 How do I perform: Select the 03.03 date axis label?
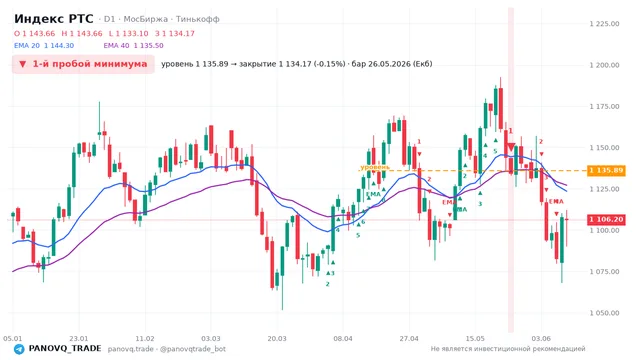tap(211, 338)
